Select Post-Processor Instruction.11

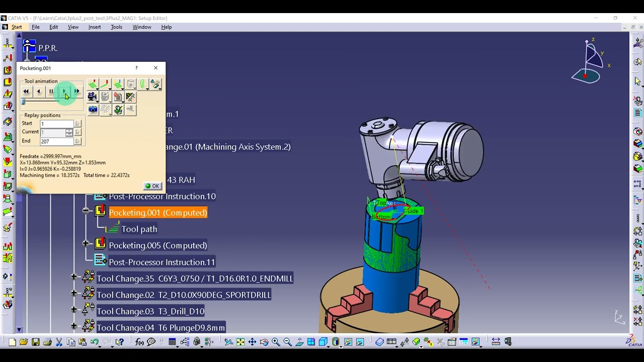click(x=162, y=262)
